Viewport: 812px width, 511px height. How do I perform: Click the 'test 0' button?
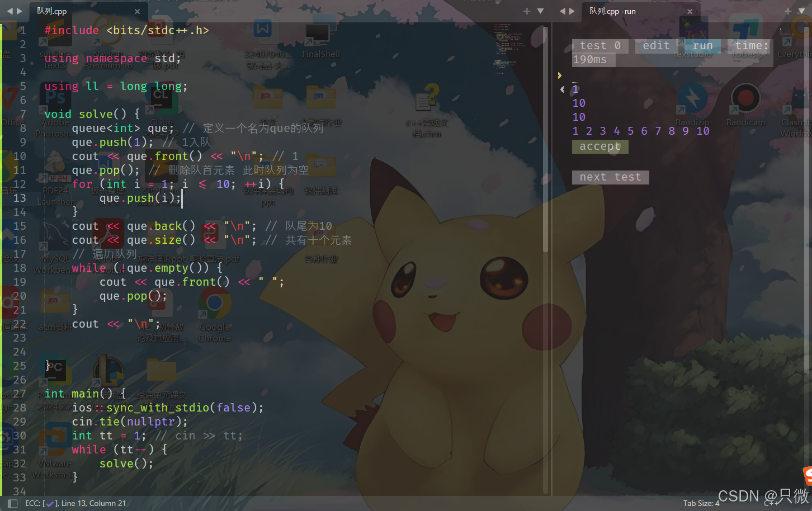600,46
